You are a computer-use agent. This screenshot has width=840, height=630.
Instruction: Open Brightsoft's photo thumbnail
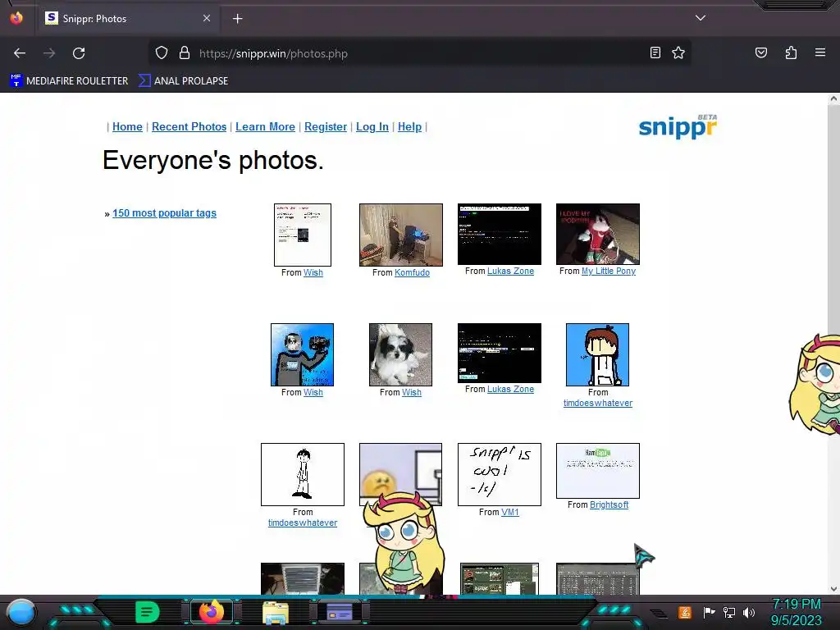click(x=598, y=471)
